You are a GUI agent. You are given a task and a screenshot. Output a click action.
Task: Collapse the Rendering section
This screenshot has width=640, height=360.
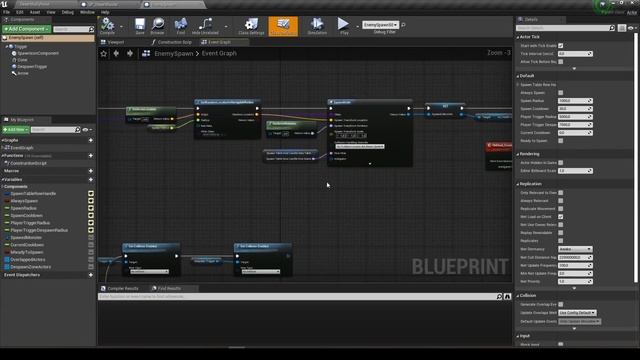click(x=518, y=154)
